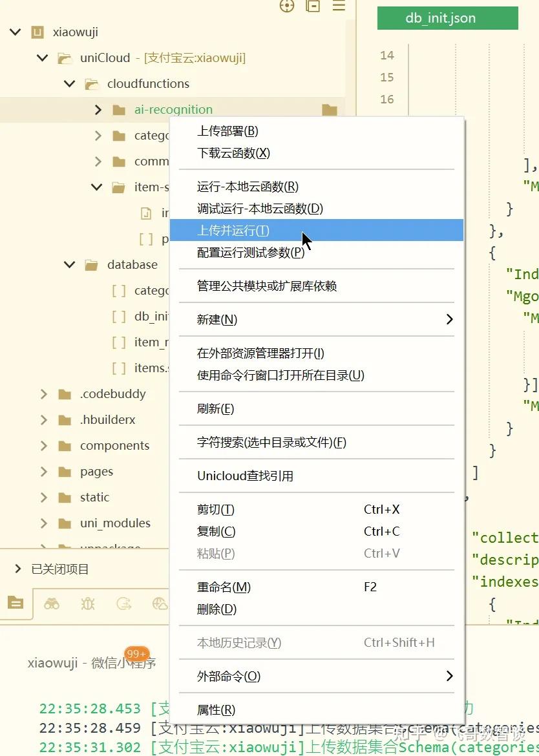Image resolution: width=539 pixels, height=756 pixels.
Task: Click folder icon right of ai-recognition row
Action: click(x=330, y=110)
